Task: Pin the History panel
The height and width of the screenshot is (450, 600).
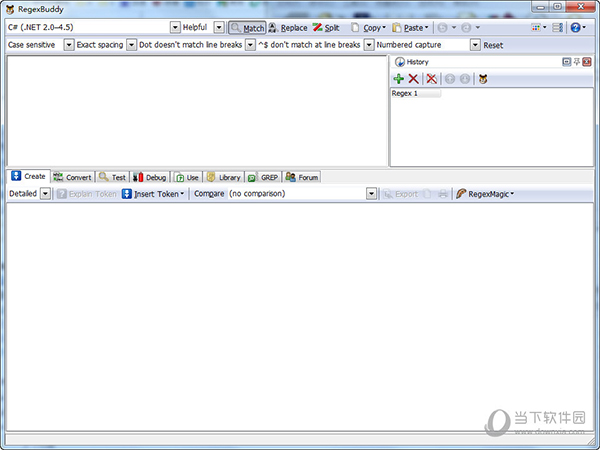Action: [577, 62]
